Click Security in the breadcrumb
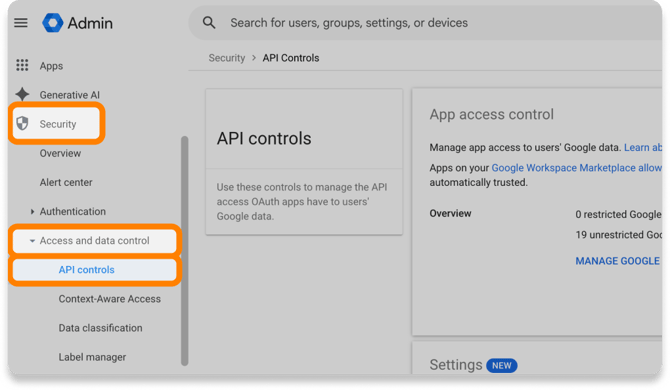Viewport: 670px width, 390px height. click(227, 58)
